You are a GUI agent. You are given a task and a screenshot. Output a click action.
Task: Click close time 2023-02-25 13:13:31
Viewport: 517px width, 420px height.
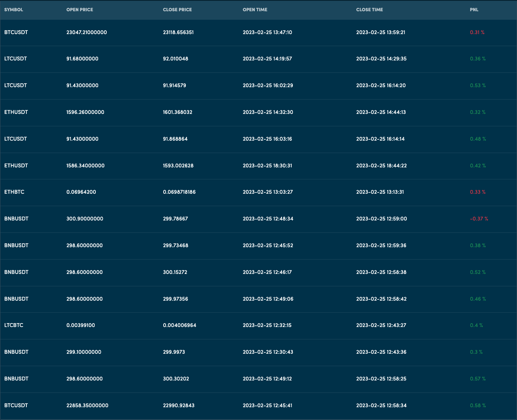coord(380,192)
